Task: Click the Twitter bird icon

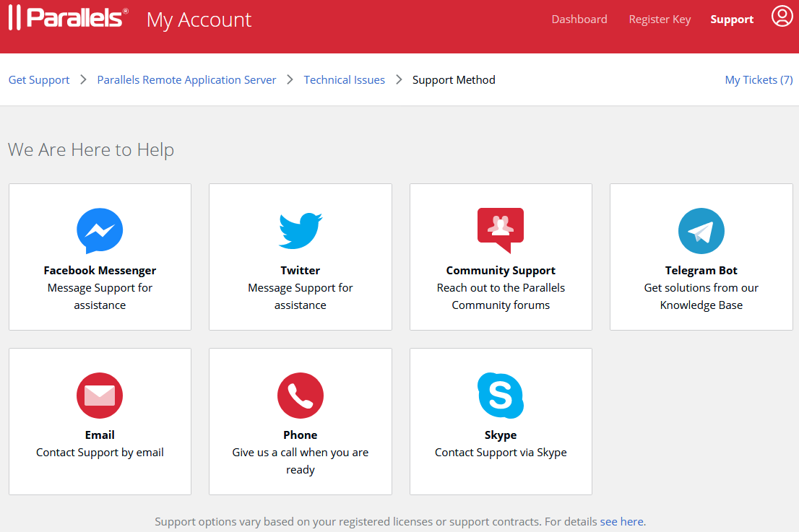Action: (x=300, y=230)
